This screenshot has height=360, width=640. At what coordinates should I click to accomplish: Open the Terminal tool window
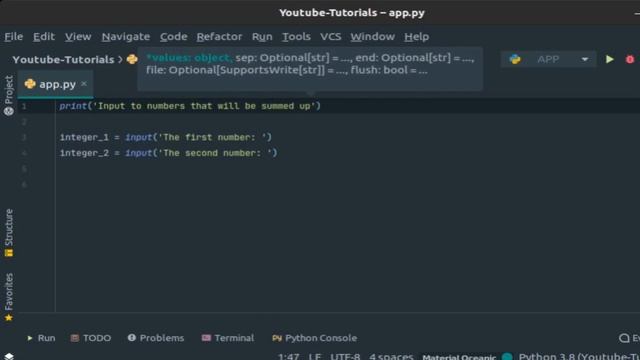(x=228, y=338)
